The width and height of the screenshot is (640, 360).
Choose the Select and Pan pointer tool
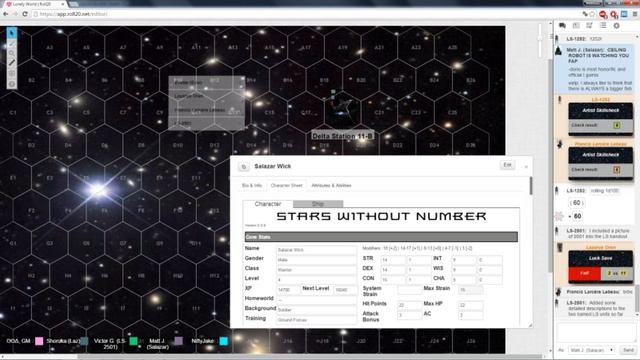[12, 33]
